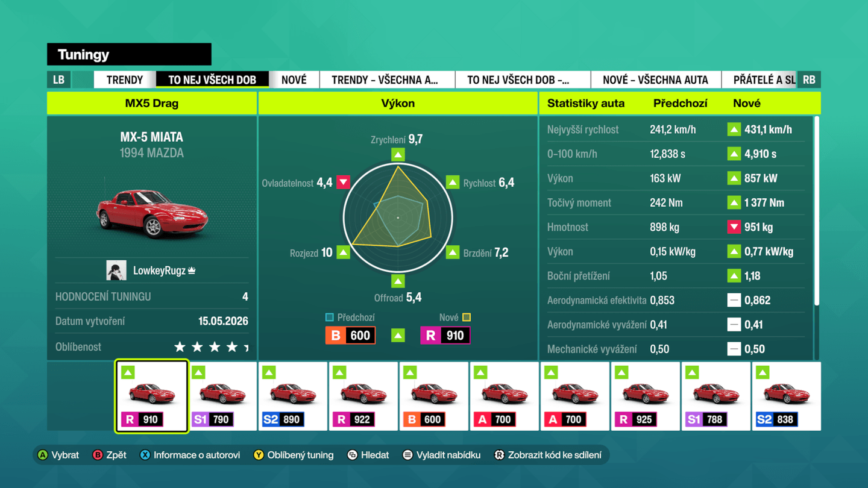Click the orange B 600 class badge
The width and height of the screenshot is (868, 488).
click(351, 336)
